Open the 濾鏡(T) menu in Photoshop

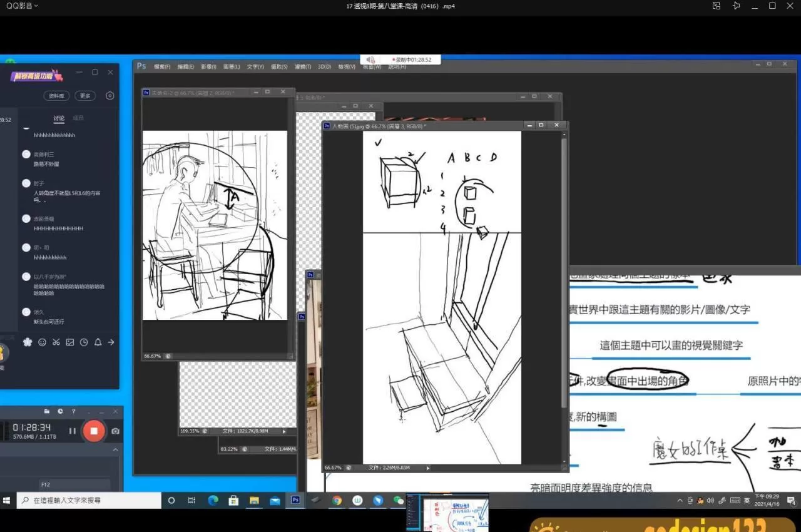303,66
